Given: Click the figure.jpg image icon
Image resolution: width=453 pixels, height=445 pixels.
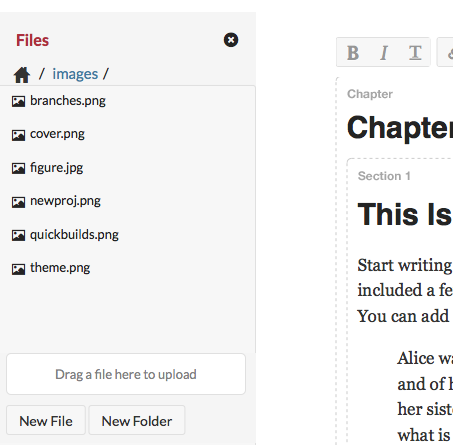Looking at the screenshot, I should pyautogui.click(x=18, y=168).
